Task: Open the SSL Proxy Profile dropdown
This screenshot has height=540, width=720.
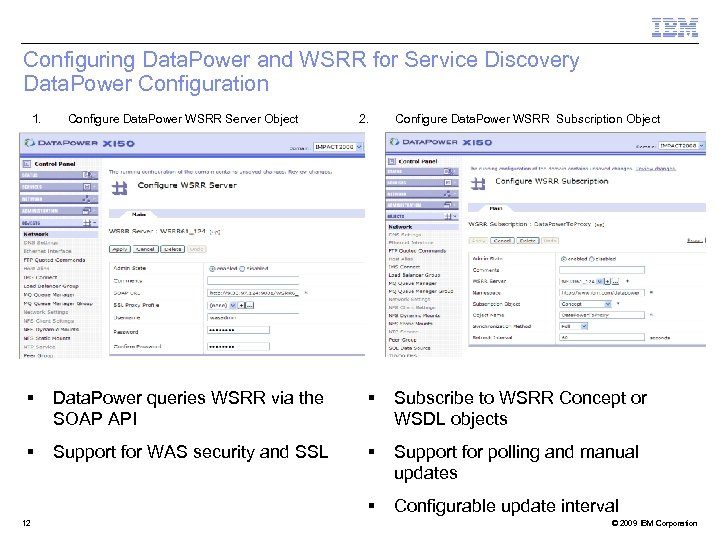Action: pyautogui.click(x=222, y=305)
